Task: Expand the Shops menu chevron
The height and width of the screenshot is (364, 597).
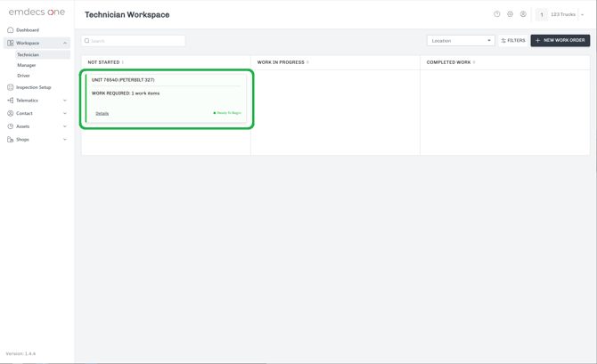Action: coord(65,139)
